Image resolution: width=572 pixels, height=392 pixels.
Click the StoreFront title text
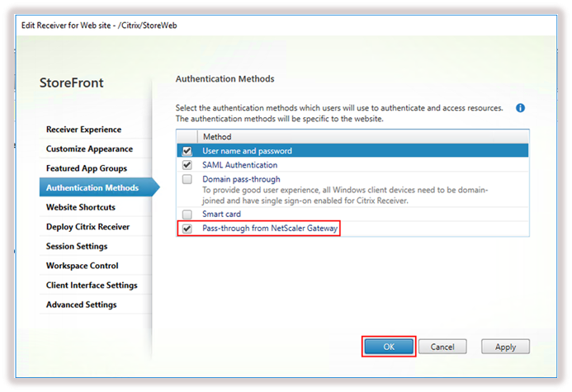tap(72, 83)
